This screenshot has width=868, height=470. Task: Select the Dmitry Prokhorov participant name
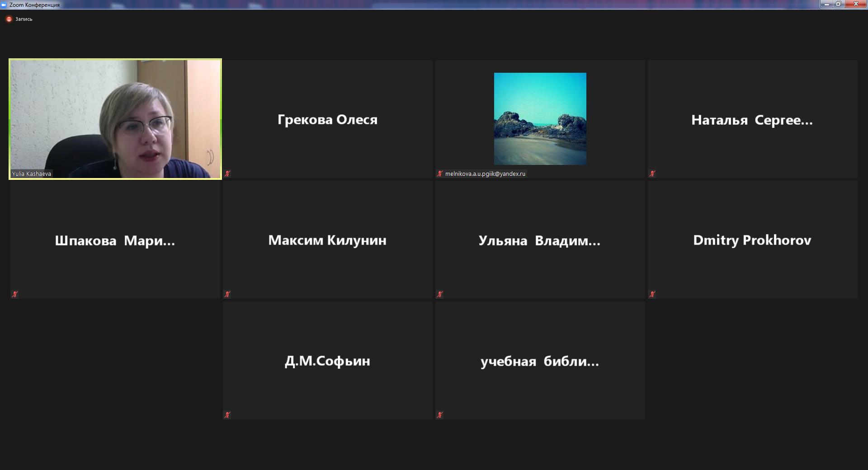(x=752, y=240)
